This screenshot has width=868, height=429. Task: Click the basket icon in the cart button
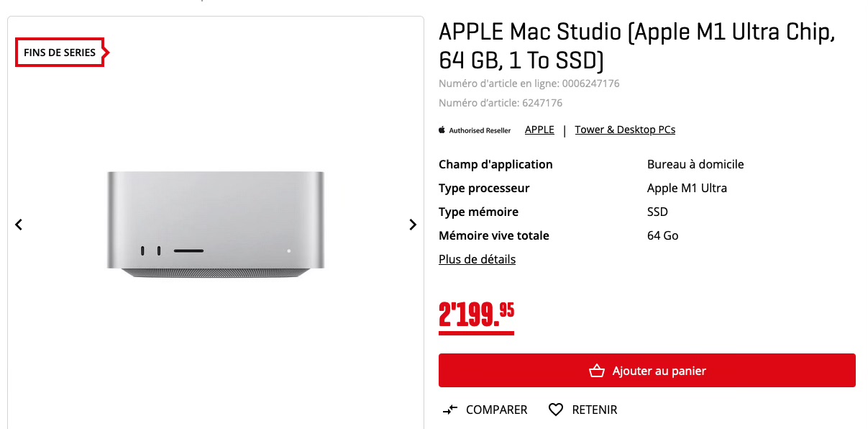(x=596, y=371)
